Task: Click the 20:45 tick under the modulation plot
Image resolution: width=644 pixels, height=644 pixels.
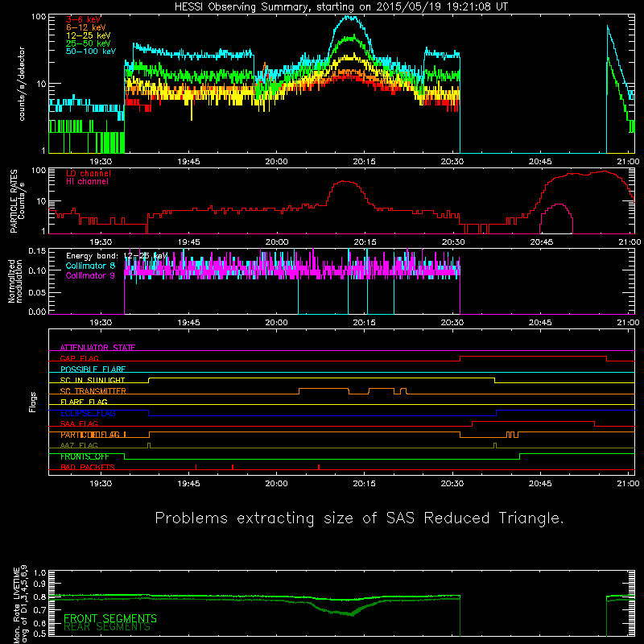Action: 540,323
